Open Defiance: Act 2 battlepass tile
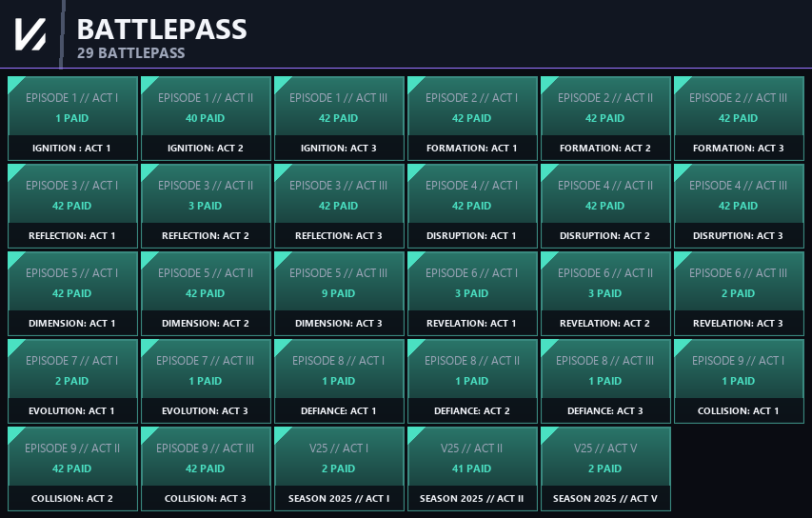This screenshot has width=812, height=518. click(x=472, y=381)
